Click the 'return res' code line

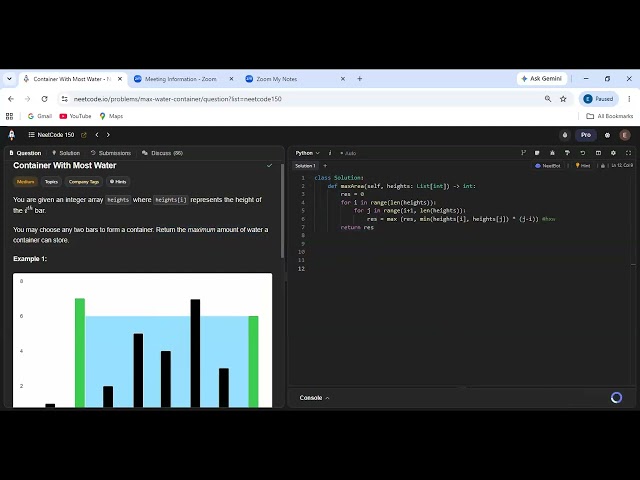click(357, 227)
